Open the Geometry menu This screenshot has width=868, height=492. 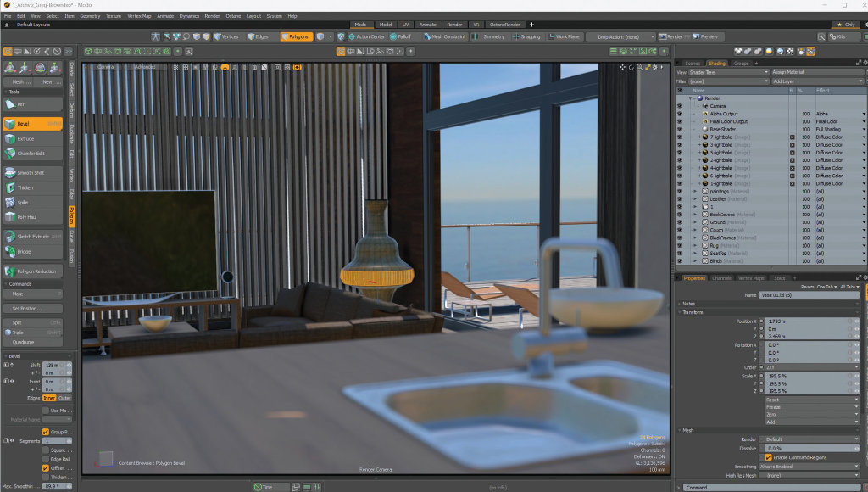tap(90, 16)
